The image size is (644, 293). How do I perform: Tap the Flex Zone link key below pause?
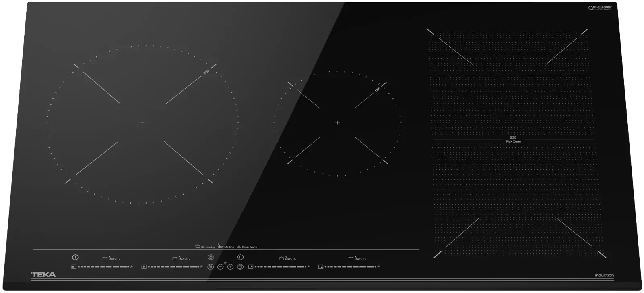coord(240,267)
